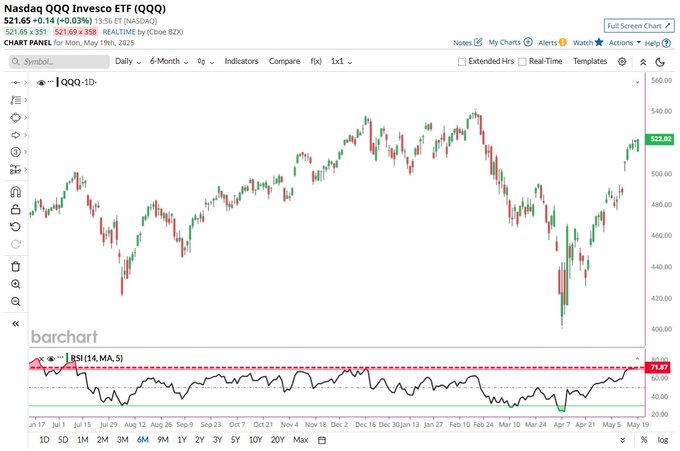Select the Max time range
The image size is (680, 451).
(x=300, y=440)
